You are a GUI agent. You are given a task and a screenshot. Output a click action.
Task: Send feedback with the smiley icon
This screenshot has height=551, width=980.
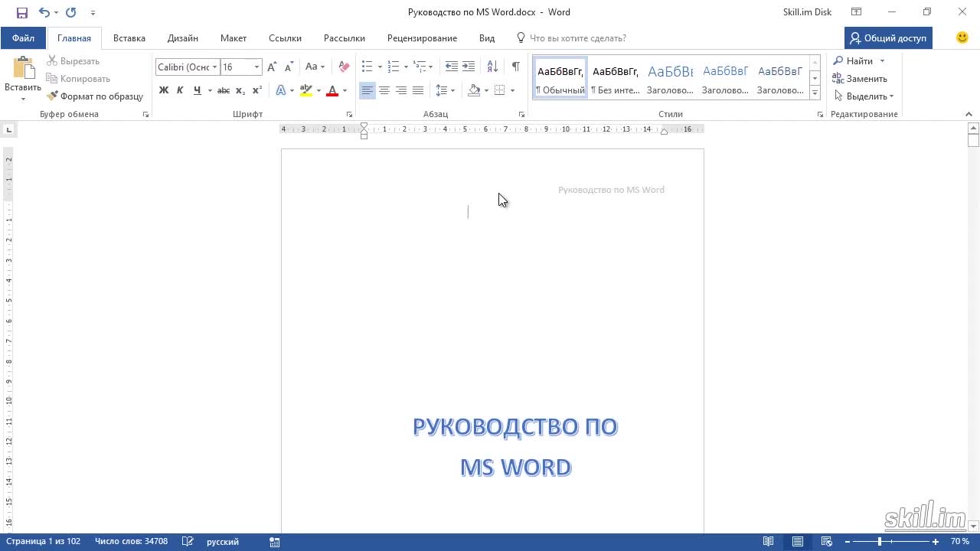click(962, 37)
